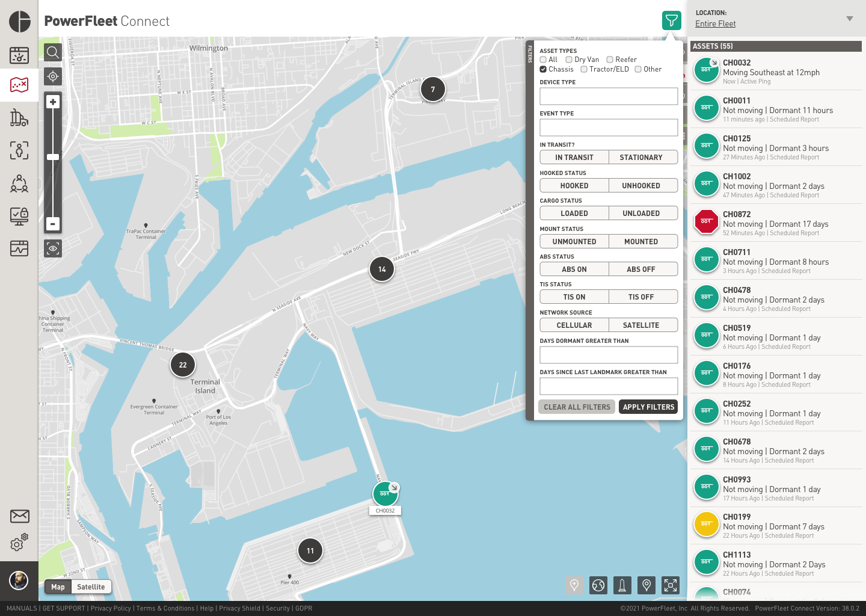This screenshot has height=616, width=866.
Task: Select the ABS ON toggle
Action: 574,269
